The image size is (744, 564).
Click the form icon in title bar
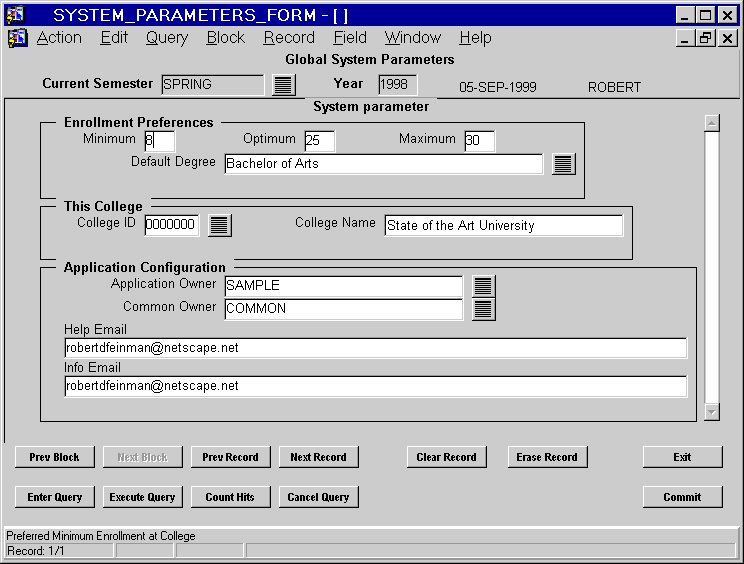[x=15, y=15]
